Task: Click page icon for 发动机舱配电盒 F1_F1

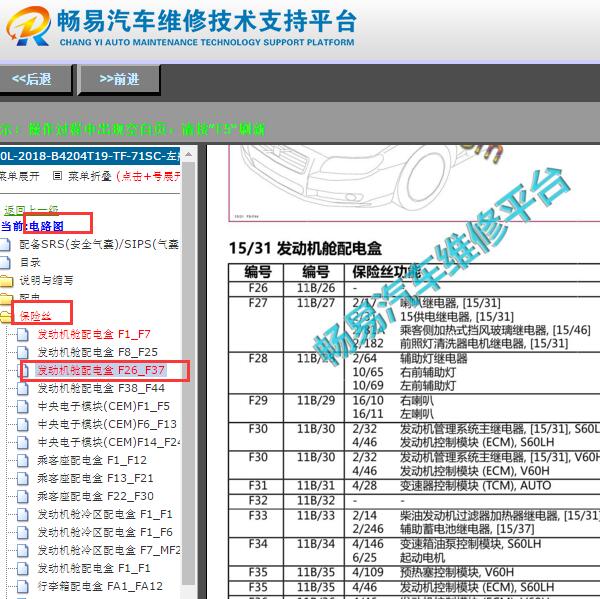Action: click(x=23, y=568)
